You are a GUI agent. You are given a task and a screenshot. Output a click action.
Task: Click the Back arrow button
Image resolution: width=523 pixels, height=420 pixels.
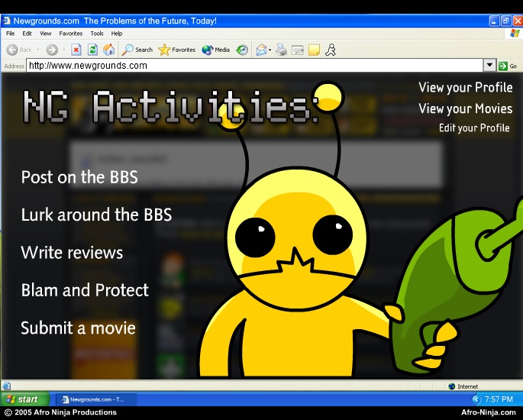click(12, 50)
